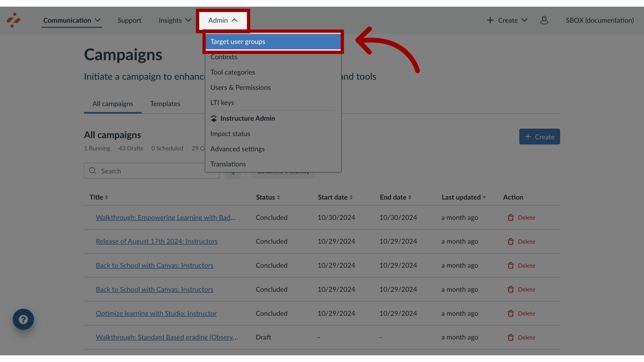Image resolution: width=644 pixels, height=362 pixels.
Task: Switch to the Templates tab
Action: click(x=165, y=104)
